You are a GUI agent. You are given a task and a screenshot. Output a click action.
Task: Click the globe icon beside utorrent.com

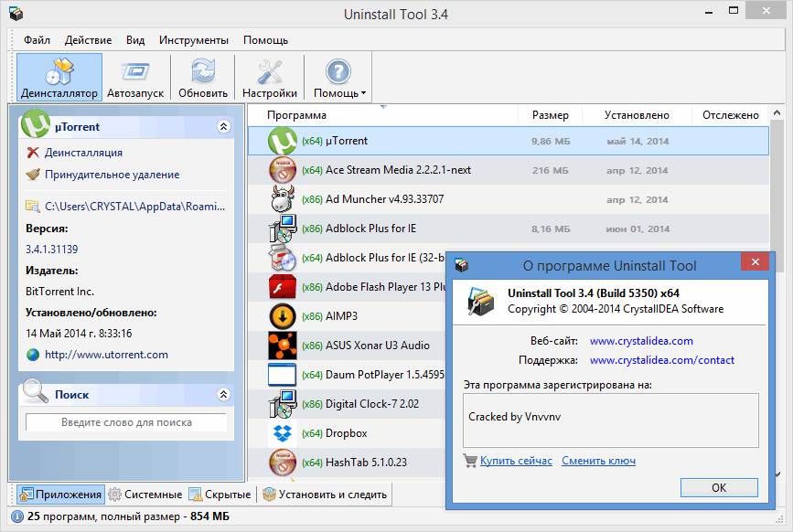click(33, 355)
